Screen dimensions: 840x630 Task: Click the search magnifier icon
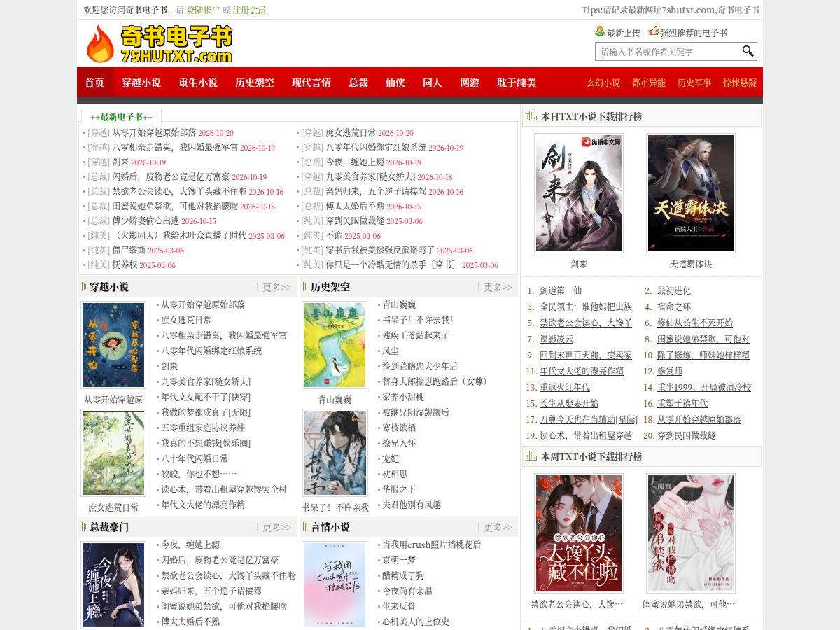[748, 51]
